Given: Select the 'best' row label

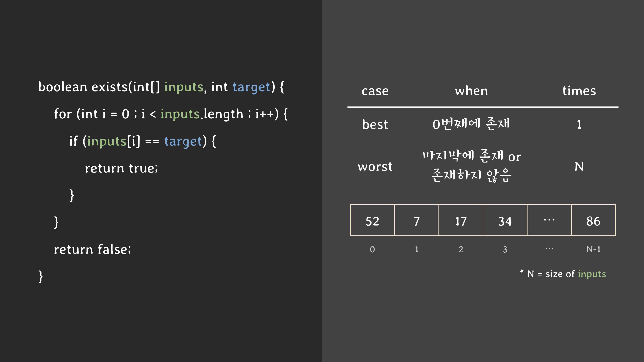Looking at the screenshot, I should (x=375, y=124).
